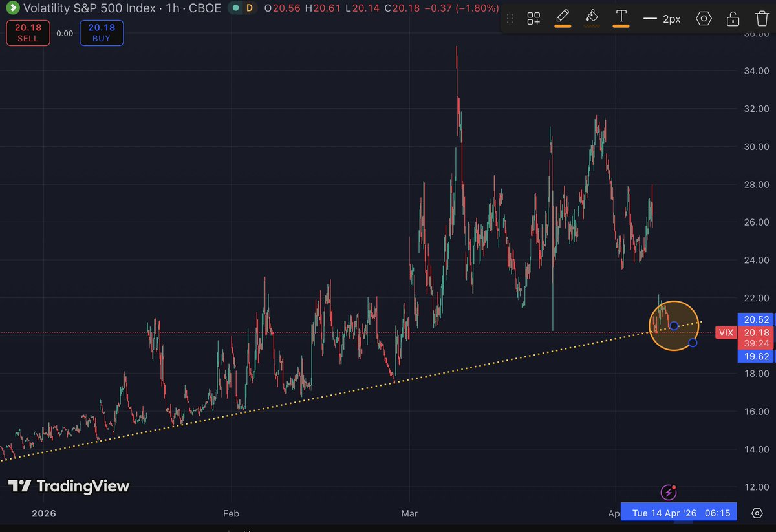Click the 39:24 countdown timer label

[x=756, y=343]
